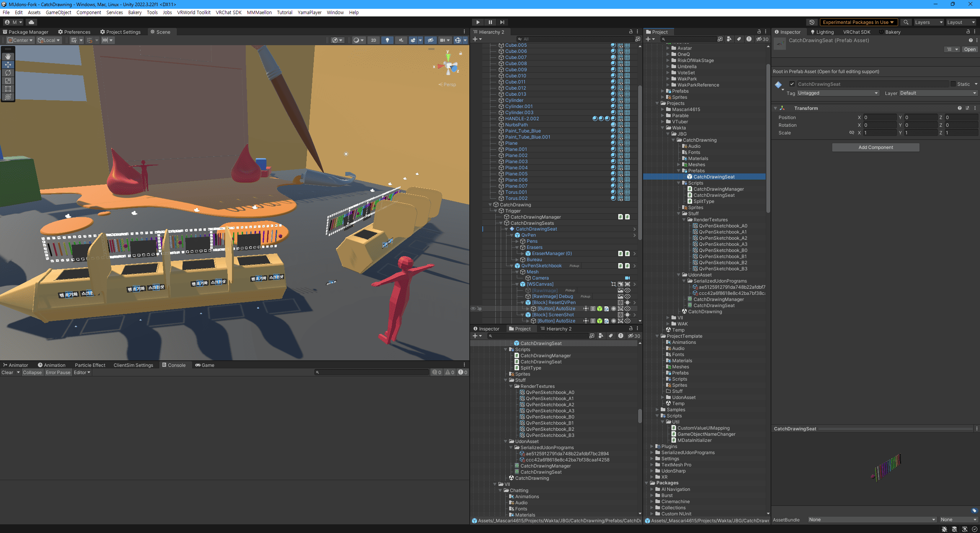
Task: Select the Rect transform tool
Action: point(8,89)
